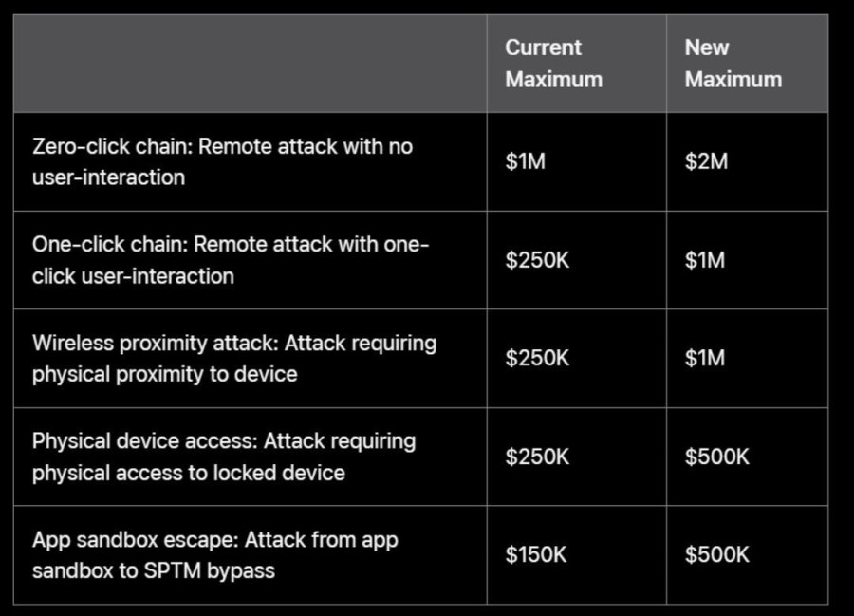This screenshot has height=616, width=854.
Task: Click the "Current Maximum" column header
Action: click(553, 64)
